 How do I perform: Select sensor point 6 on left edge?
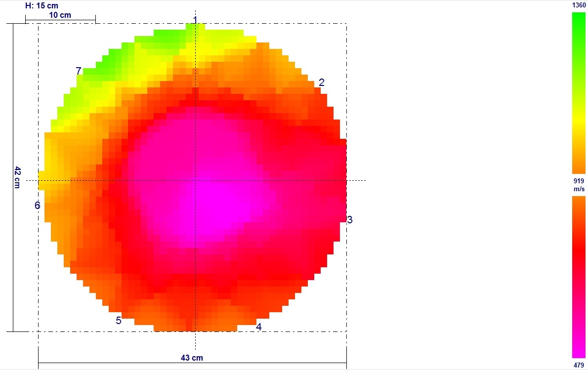(37, 206)
